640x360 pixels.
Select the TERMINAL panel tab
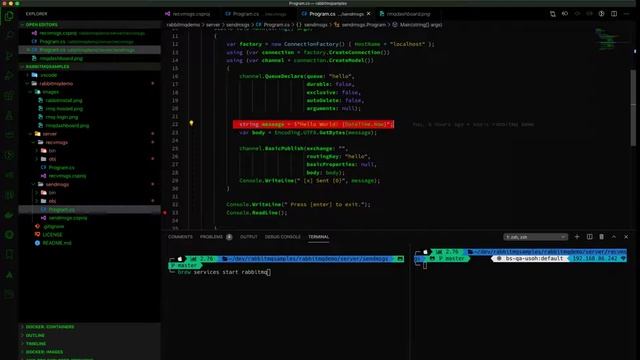318,237
